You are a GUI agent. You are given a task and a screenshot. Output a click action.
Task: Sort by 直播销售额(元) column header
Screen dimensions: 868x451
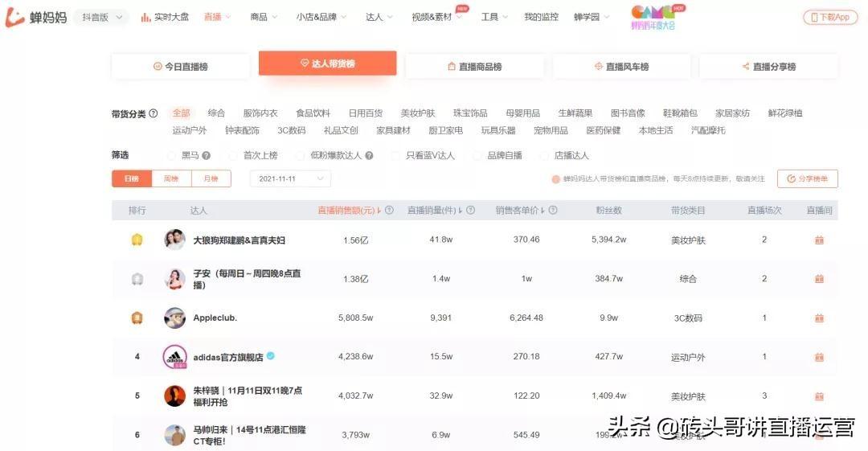coord(350,211)
